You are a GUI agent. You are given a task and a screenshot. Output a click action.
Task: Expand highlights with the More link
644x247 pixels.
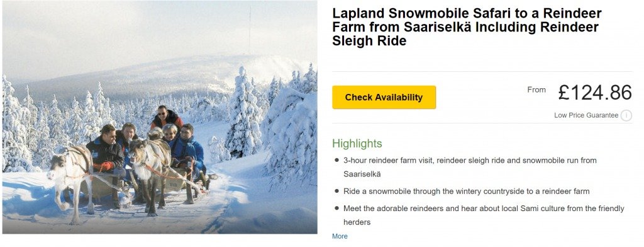[340, 236]
